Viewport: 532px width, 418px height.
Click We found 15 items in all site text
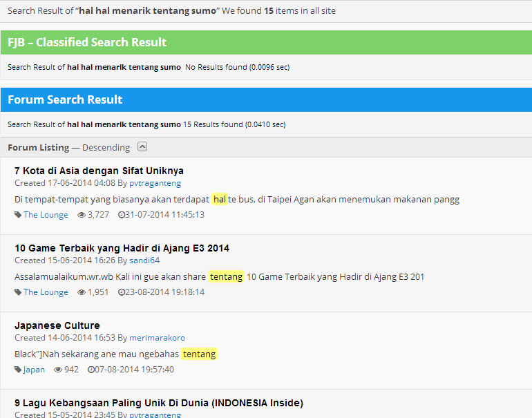[278, 11]
